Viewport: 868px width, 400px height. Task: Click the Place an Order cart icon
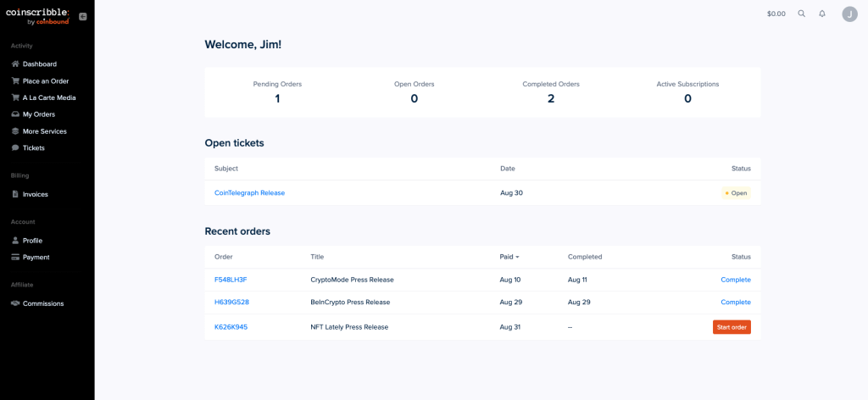15,81
